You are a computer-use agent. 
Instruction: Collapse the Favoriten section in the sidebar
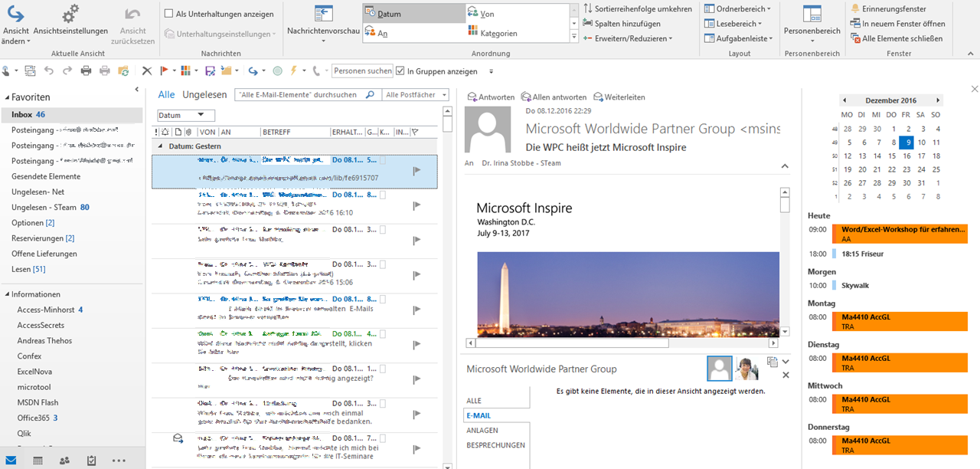pos(6,97)
